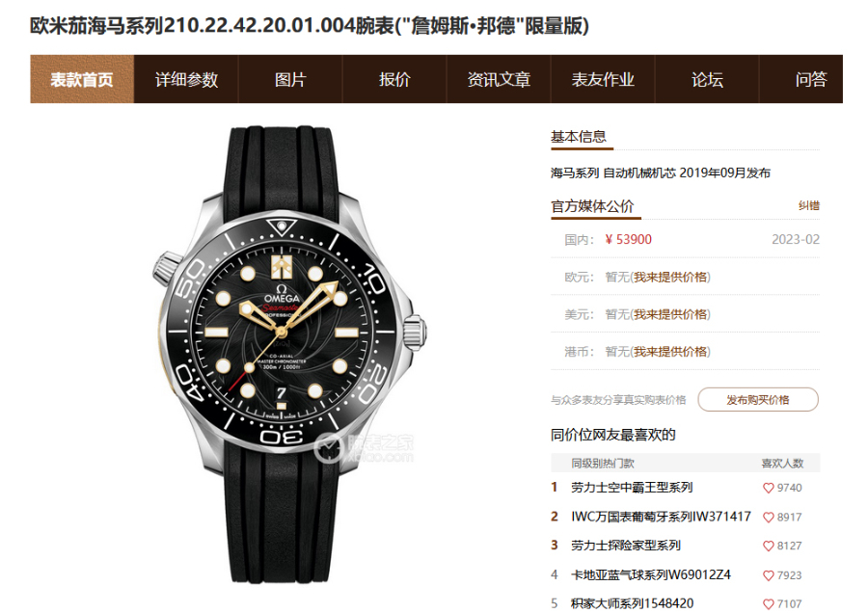868x613 pixels.
Task: Click heart icon next to 积家大师系列1548420
Action: click(x=768, y=604)
